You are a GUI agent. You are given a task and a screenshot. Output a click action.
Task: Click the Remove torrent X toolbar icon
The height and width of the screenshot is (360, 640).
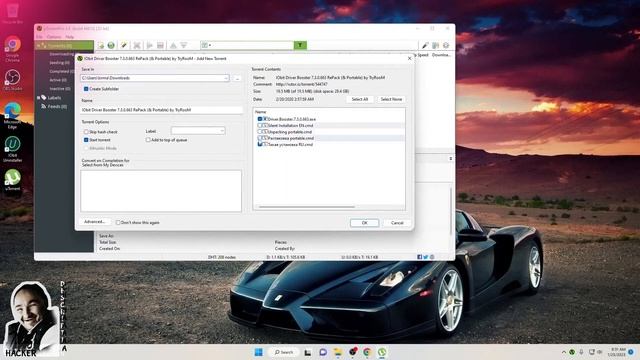137,45
